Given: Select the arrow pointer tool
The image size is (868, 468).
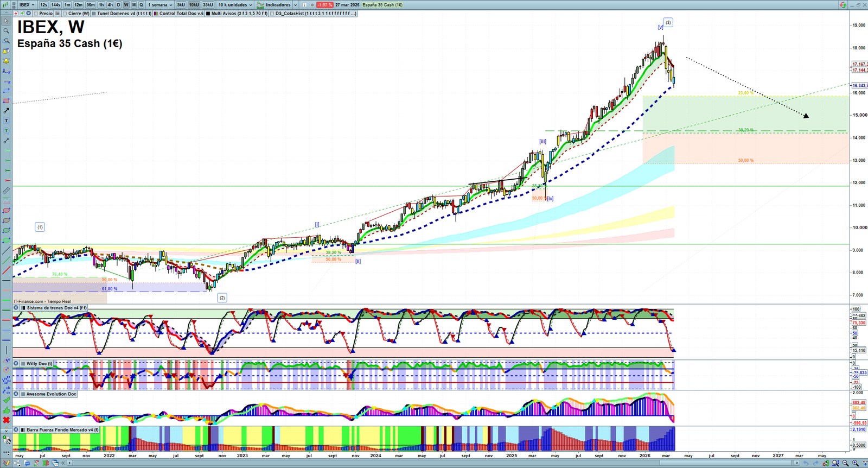Looking at the screenshot, I should tap(7, 21).
